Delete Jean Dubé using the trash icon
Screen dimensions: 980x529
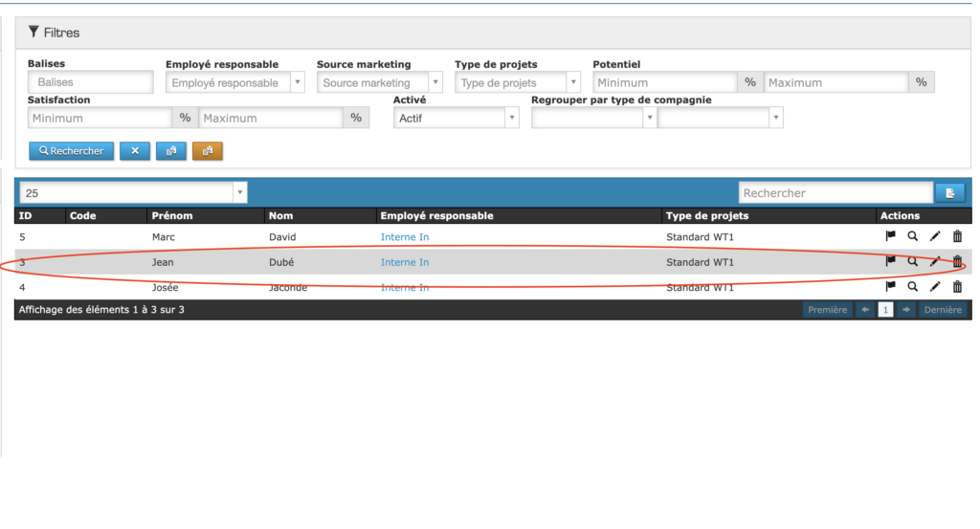[x=957, y=261]
